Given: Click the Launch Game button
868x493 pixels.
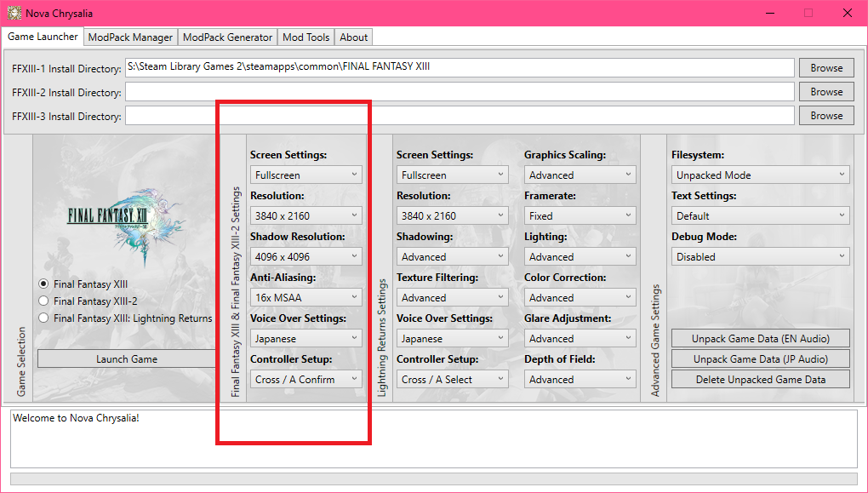Looking at the screenshot, I should click(127, 359).
